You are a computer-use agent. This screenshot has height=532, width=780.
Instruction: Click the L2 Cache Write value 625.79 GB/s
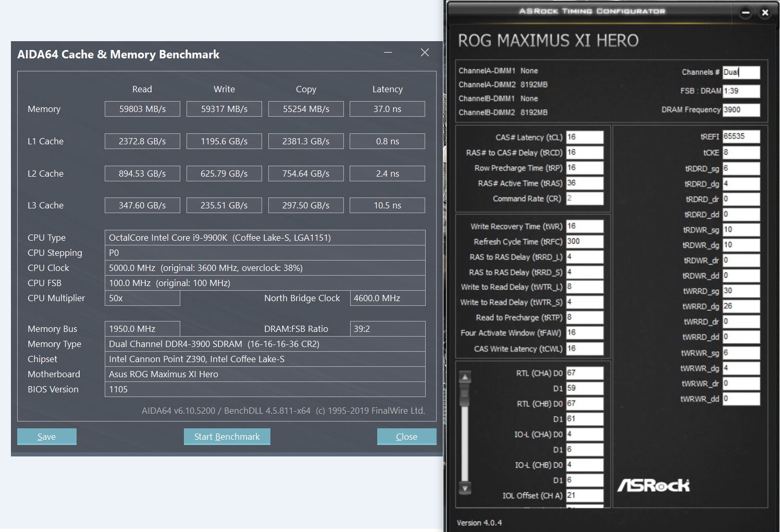pos(224,174)
